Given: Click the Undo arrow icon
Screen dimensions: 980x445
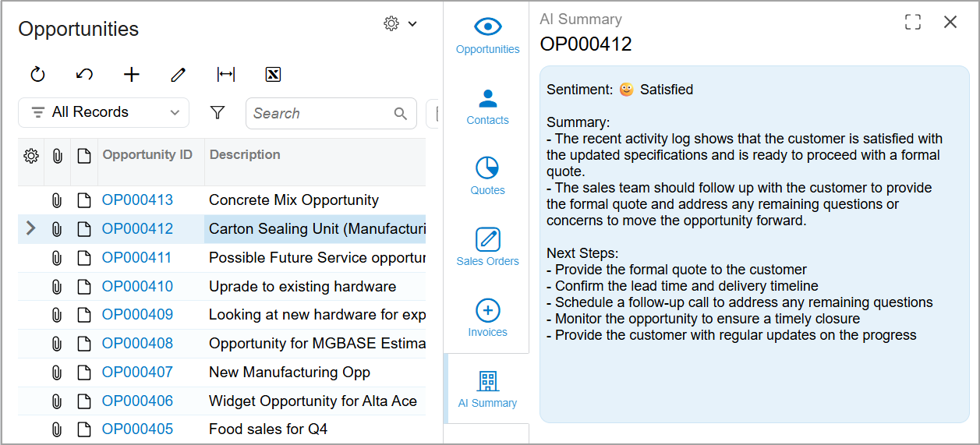Looking at the screenshot, I should (84, 75).
